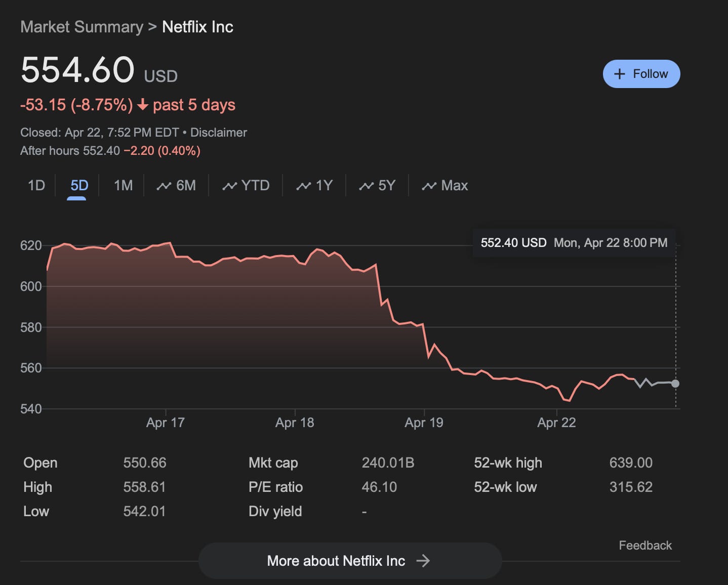This screenshot has height=585, width=728.
Task: Click the arrow icon in More about Netflix
Action: tap(423, 561)
